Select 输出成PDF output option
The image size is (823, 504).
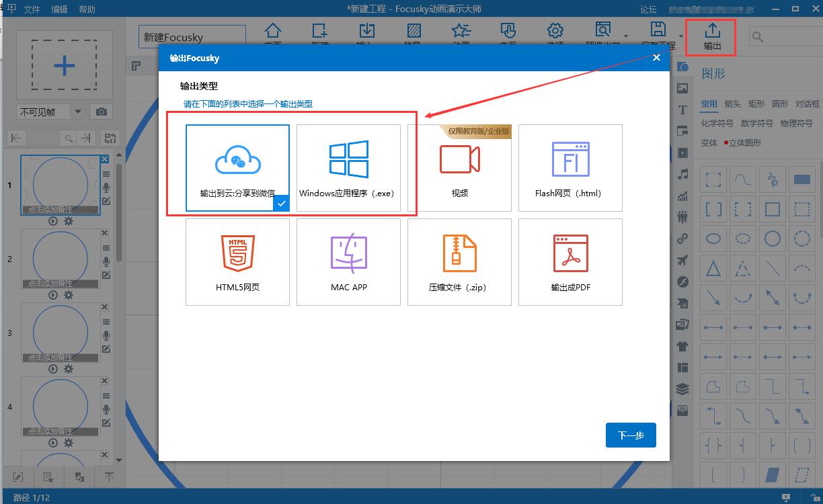coord(570,261)
